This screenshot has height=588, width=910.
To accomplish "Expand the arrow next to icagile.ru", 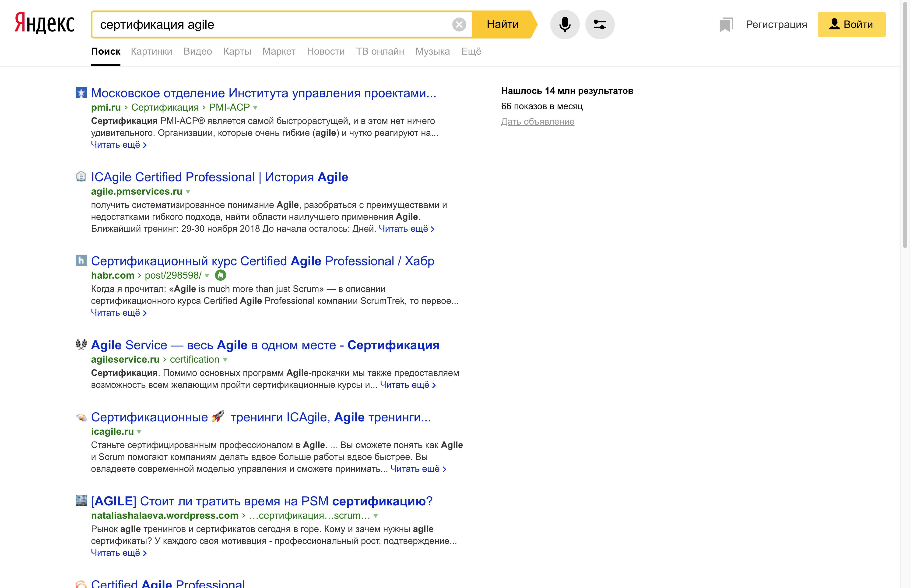I will pyautogui.click(x=139, y=432).
